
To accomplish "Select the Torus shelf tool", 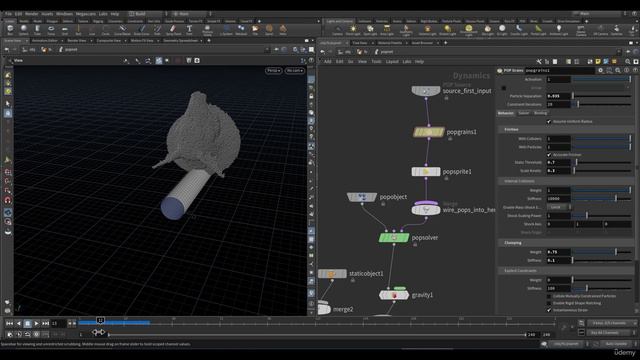I will pyautogui.click(x=51, y=30).
